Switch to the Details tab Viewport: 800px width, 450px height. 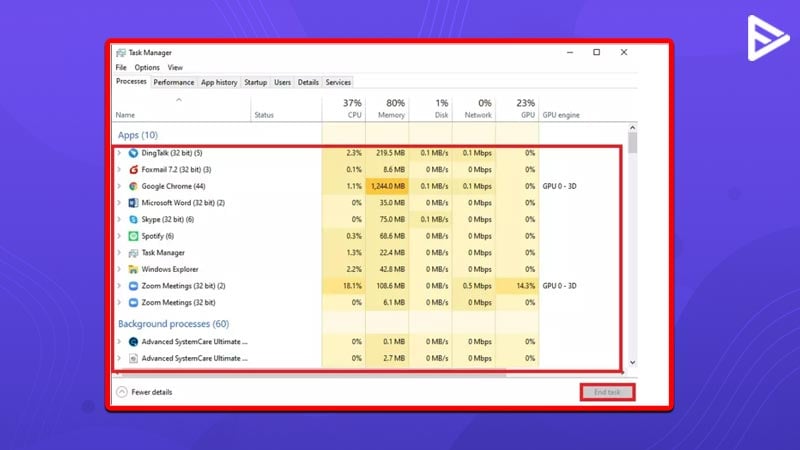(x=308, y=82)
